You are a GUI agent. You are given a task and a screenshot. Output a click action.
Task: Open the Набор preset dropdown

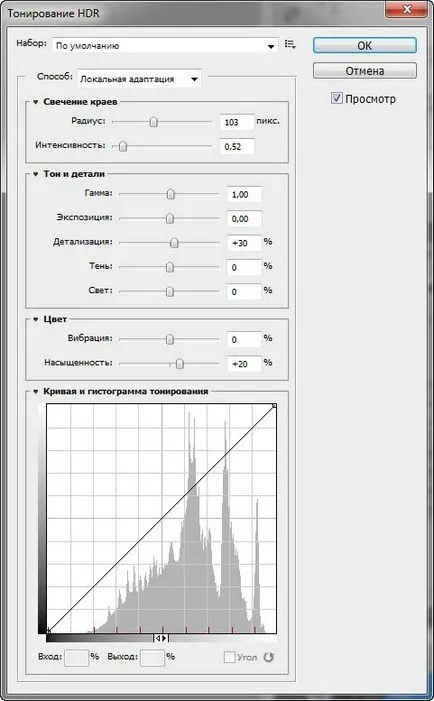tap(165, 46)
